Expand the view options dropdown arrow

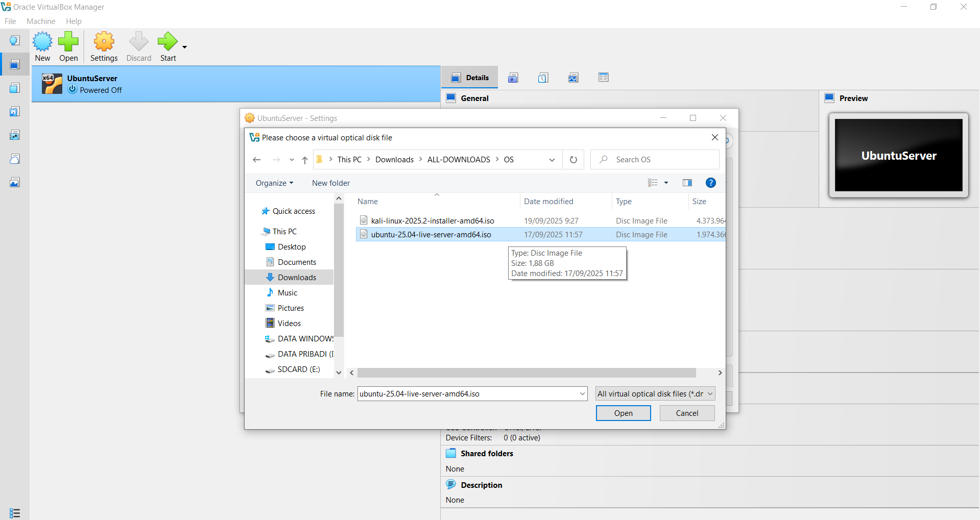point(666,183)
